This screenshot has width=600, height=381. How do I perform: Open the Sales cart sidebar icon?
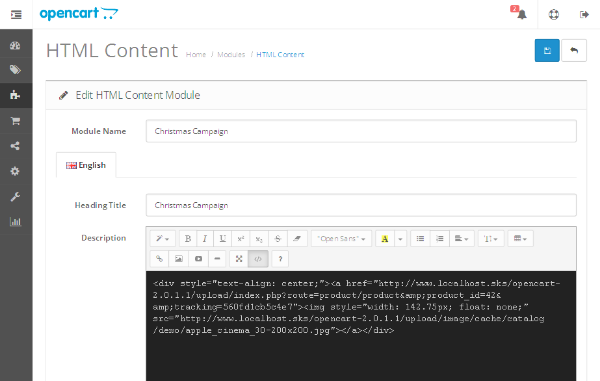pos(15,121)
